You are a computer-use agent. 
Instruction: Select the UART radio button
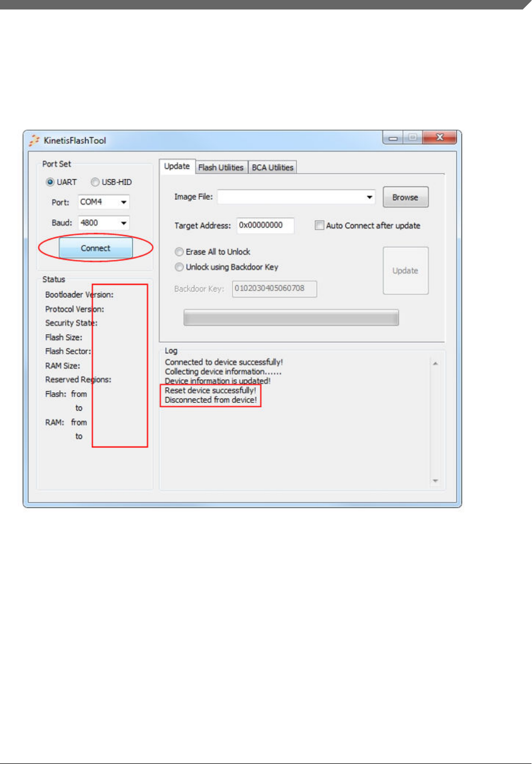pyautogui.click(x=50, y=182)
